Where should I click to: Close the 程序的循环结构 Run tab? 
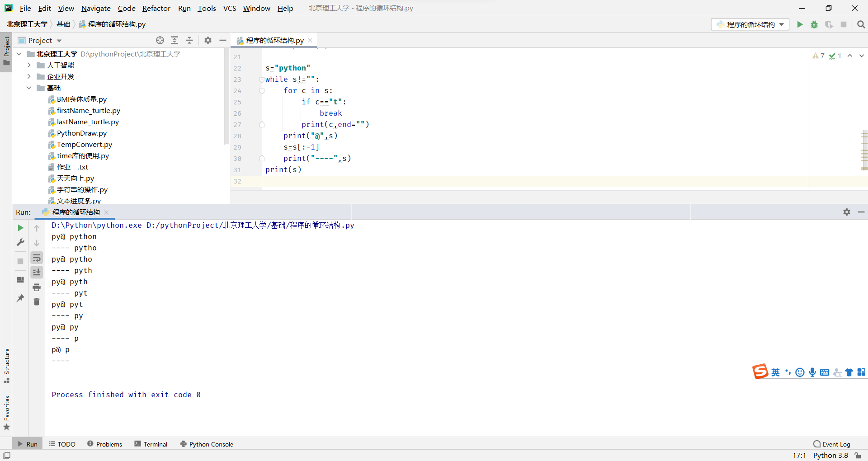pos(106,212)
